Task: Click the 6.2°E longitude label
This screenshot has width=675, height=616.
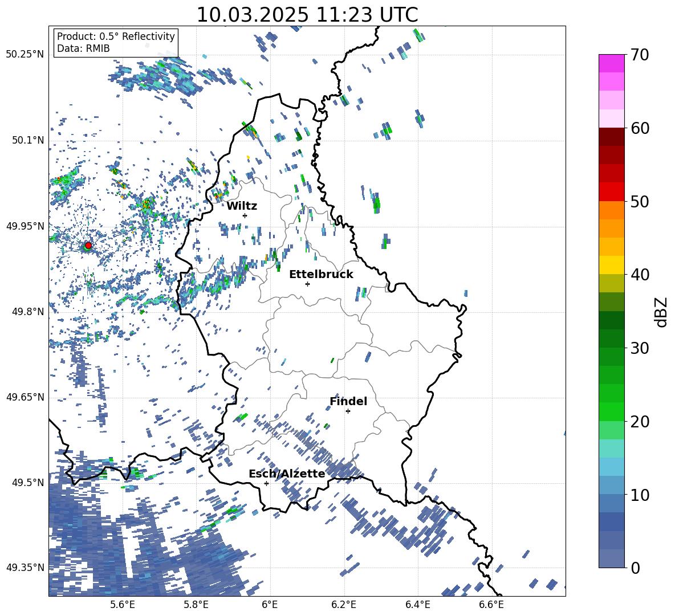Action: click(344, 605)
